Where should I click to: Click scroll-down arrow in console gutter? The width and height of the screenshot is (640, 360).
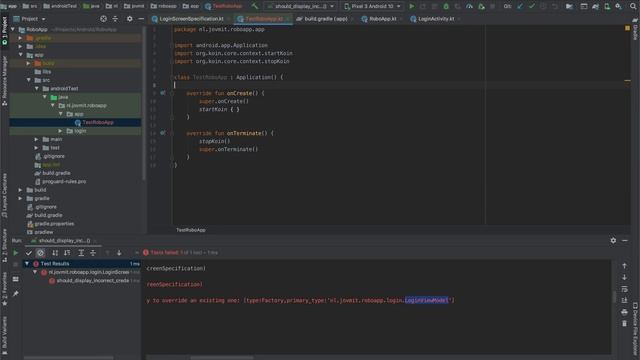click(624, 277)
